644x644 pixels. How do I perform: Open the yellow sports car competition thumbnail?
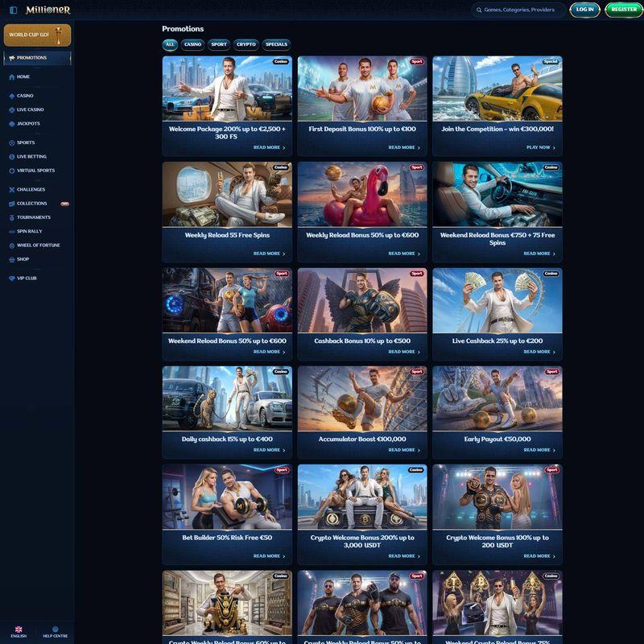coord(497,89)
